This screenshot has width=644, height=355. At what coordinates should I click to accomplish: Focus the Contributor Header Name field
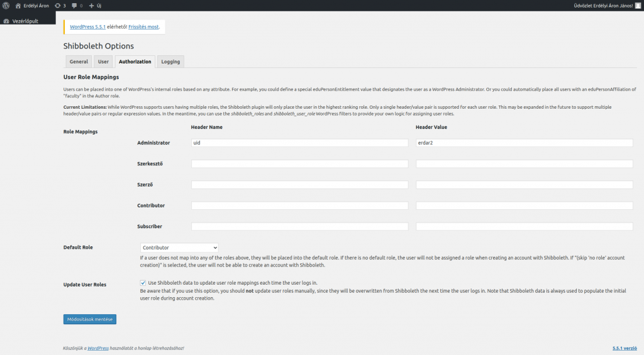300,205
